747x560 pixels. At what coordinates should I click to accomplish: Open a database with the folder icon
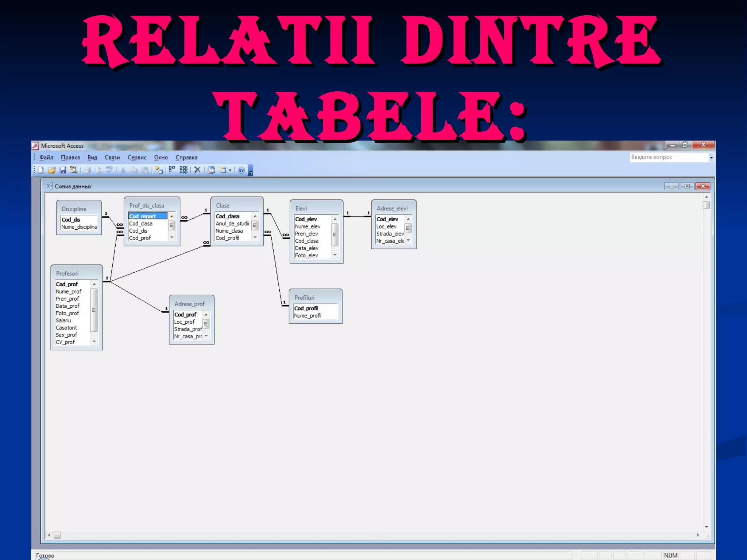tap(52, 170)
